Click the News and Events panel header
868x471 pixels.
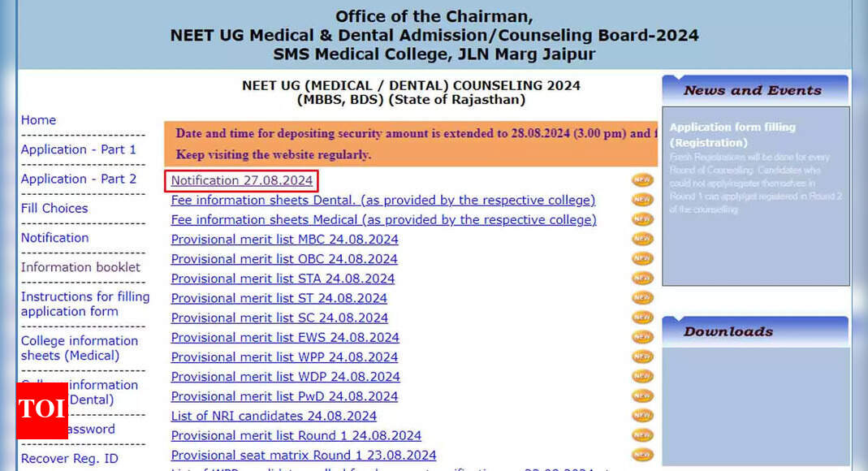[x=754, y=90]
